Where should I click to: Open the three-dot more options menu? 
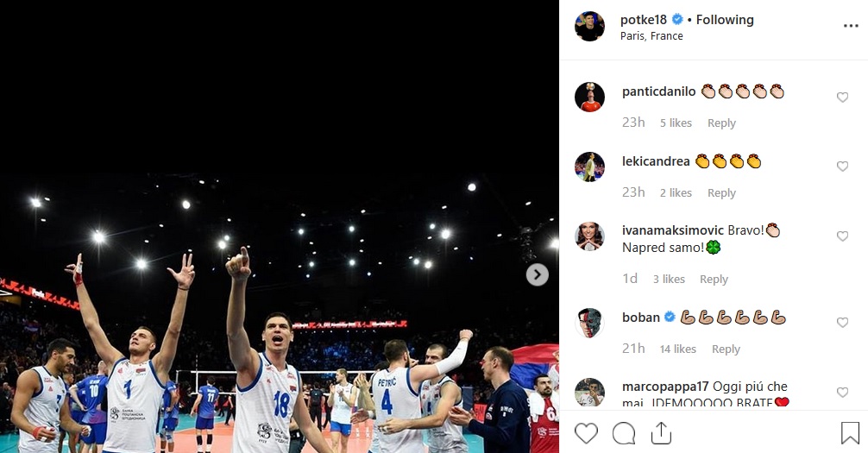[850, 26]
